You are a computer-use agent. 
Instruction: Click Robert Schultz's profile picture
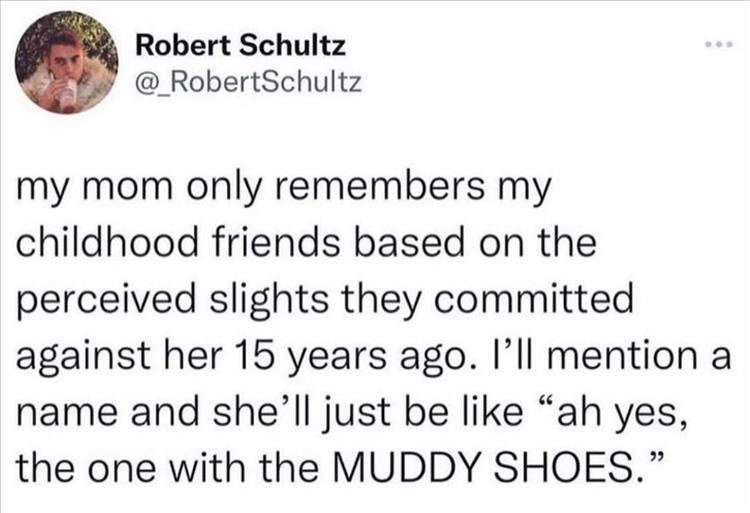(67, 62)
